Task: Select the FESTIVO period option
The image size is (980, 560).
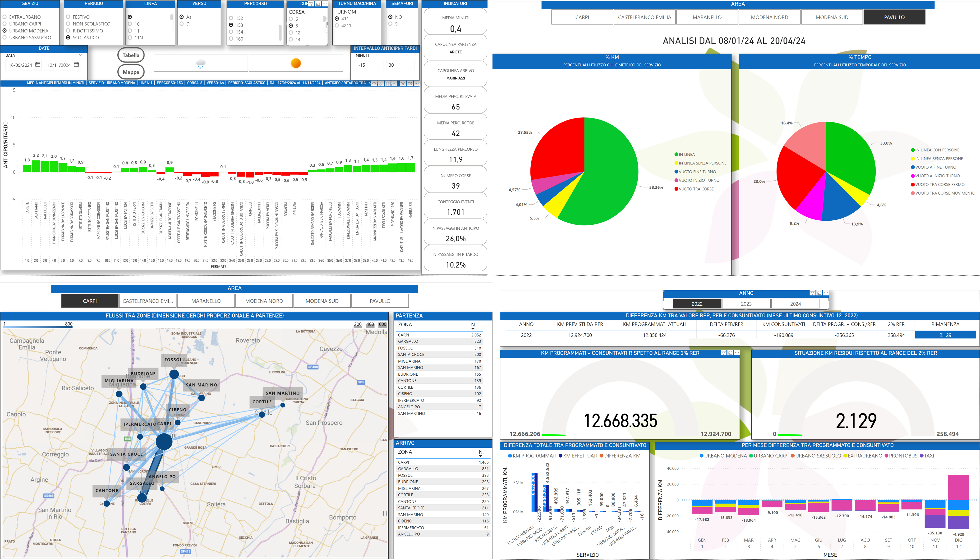Action: click(68, 17)
